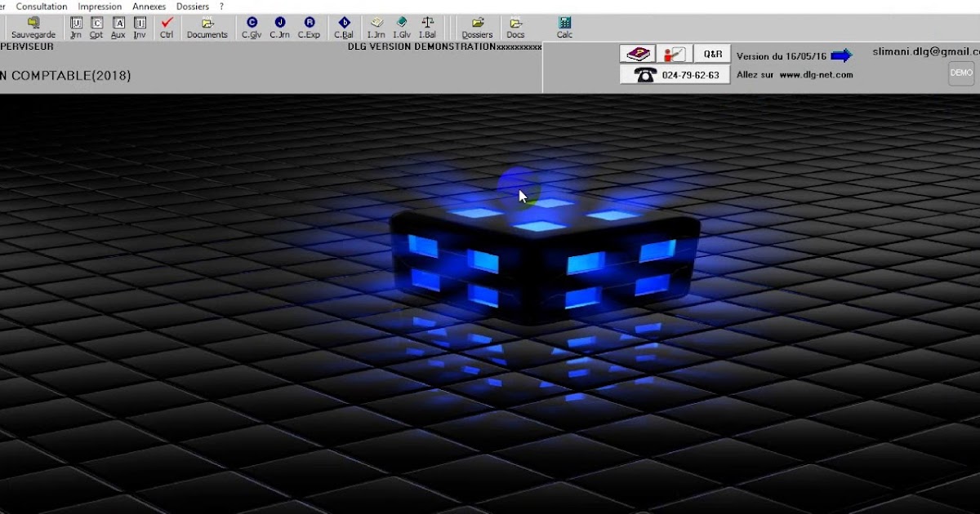Open the Annexes menu
980x514 pixels.
pos(149,7)
